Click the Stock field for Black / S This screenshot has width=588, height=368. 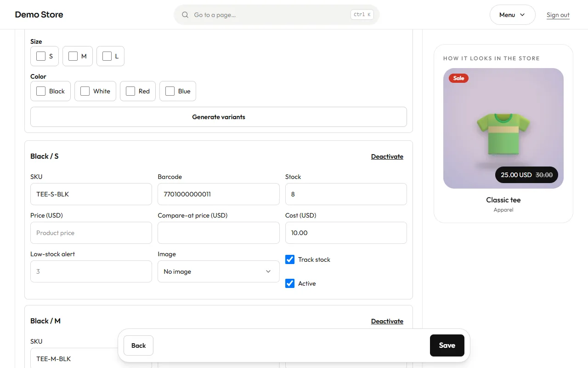click(346, 194)
